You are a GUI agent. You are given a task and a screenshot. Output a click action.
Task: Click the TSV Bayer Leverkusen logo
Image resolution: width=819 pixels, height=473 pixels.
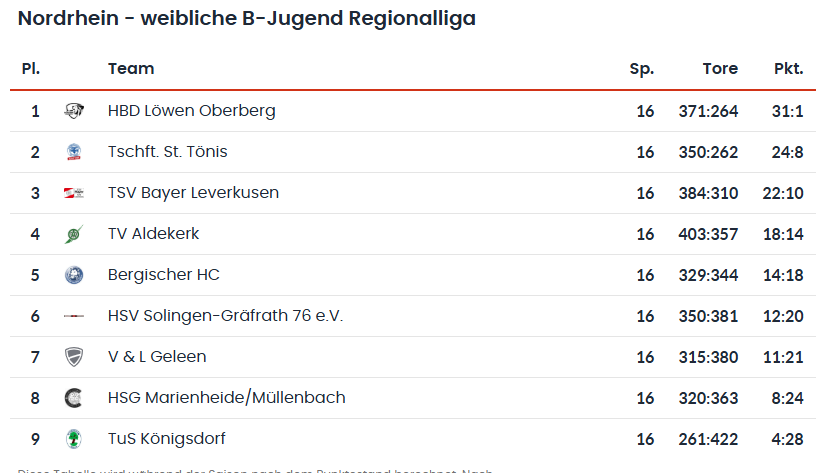[73, 193]
